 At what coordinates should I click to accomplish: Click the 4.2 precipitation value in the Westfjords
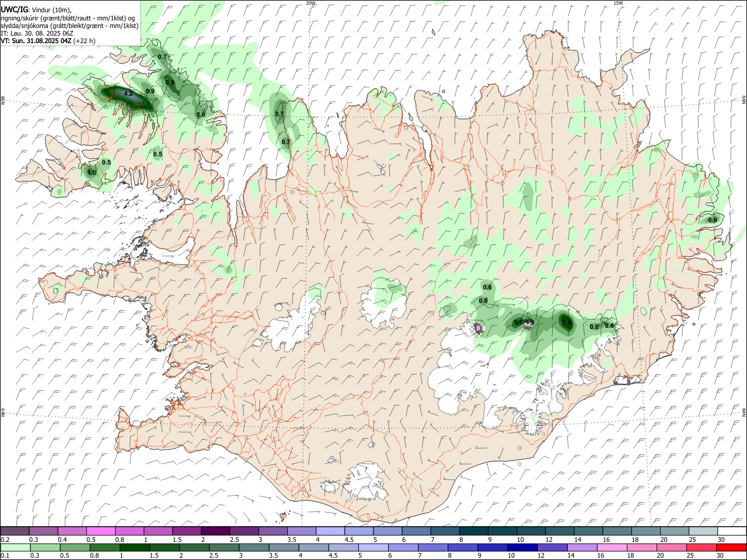point(129,93)
